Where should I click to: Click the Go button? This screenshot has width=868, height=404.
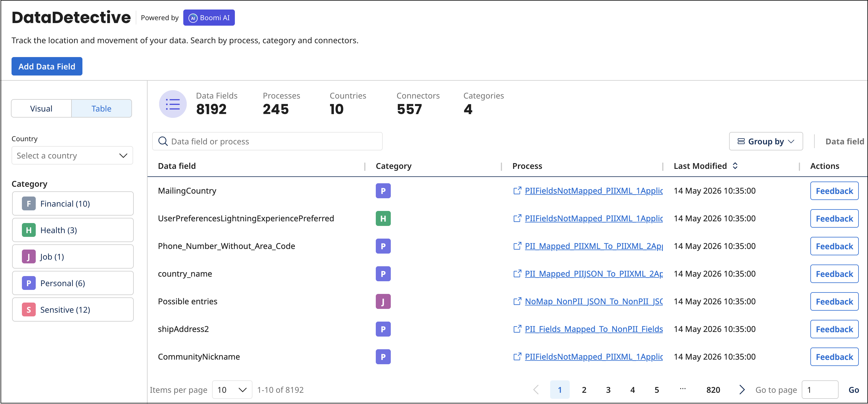click(854, 390)
